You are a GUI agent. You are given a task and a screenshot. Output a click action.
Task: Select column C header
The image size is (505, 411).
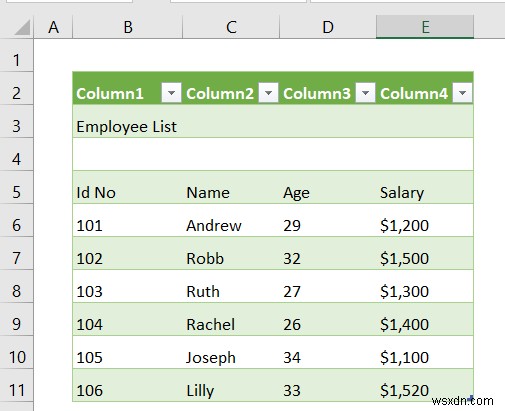(231, 27)
